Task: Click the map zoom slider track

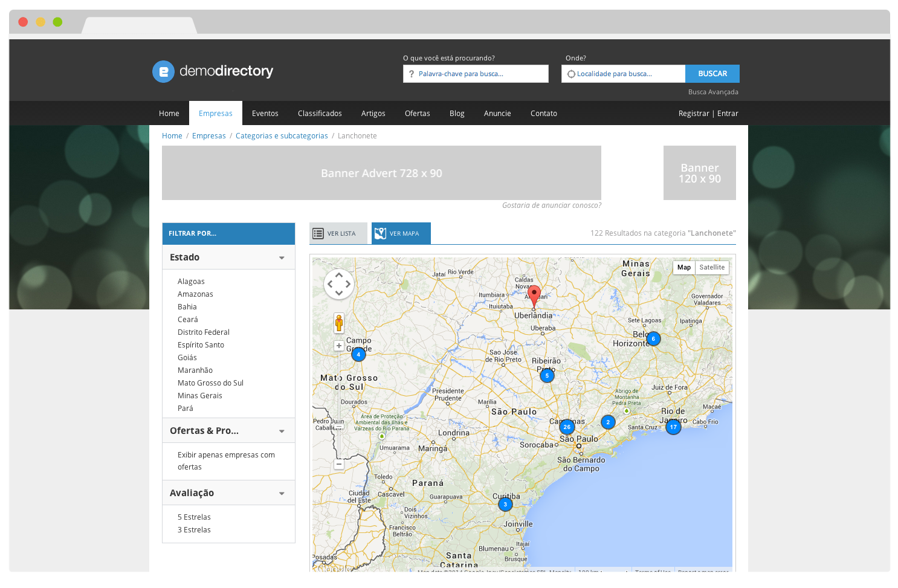Action: click(x=339, y=405)
